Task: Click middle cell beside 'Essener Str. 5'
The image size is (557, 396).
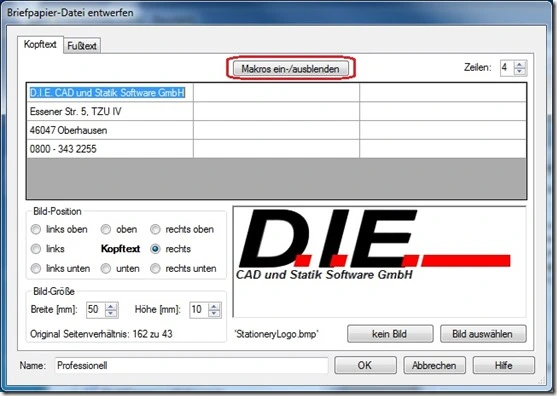Action: [276, 112]
